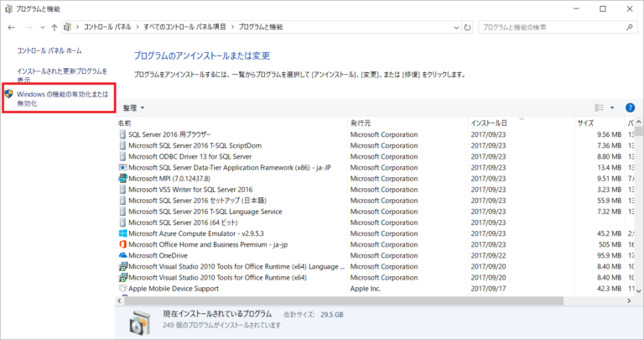The image size is (644, 340).
Task: Click the back arrow navigation button
Action: [x=11, y=28]
